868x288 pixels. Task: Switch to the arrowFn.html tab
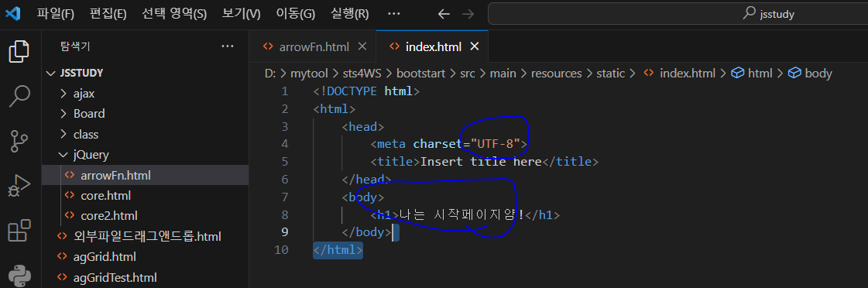pyautogui.click(x=314, y=47)
